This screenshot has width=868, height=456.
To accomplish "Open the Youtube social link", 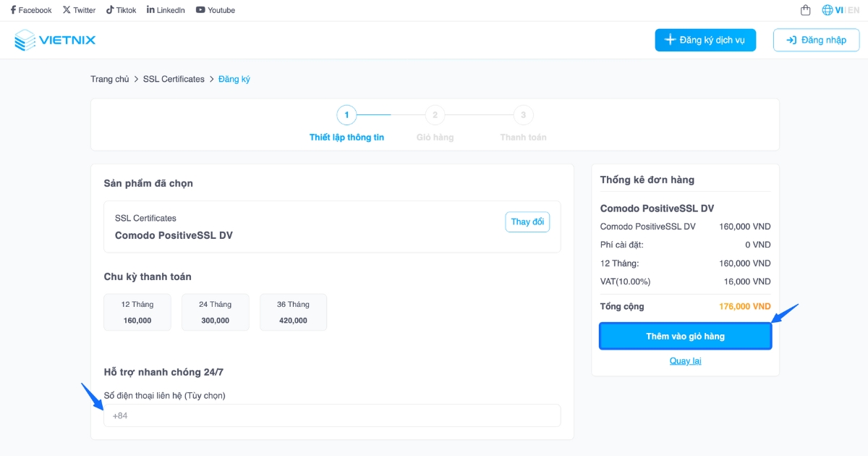I will click(x=216, y=10).
